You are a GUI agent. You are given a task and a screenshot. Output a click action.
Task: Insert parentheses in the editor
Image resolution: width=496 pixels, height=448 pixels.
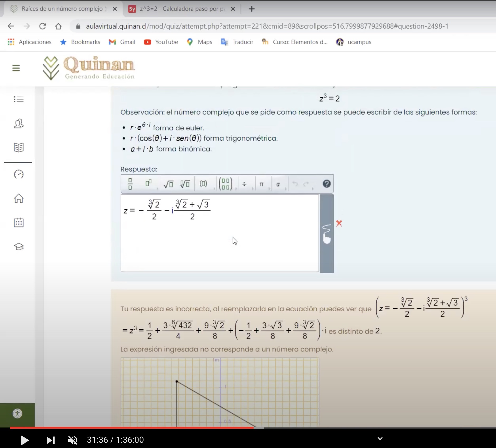(203, 184)
